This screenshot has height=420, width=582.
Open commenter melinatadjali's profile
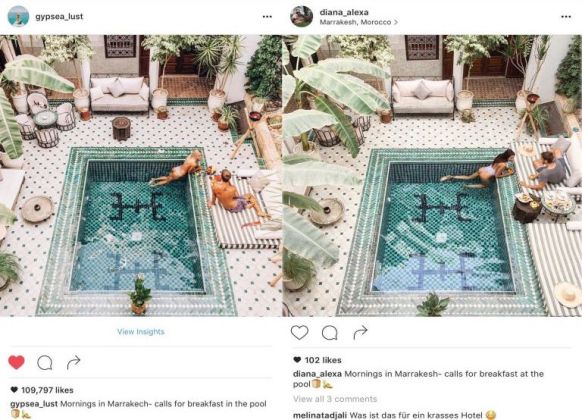[x=320, y=415]
